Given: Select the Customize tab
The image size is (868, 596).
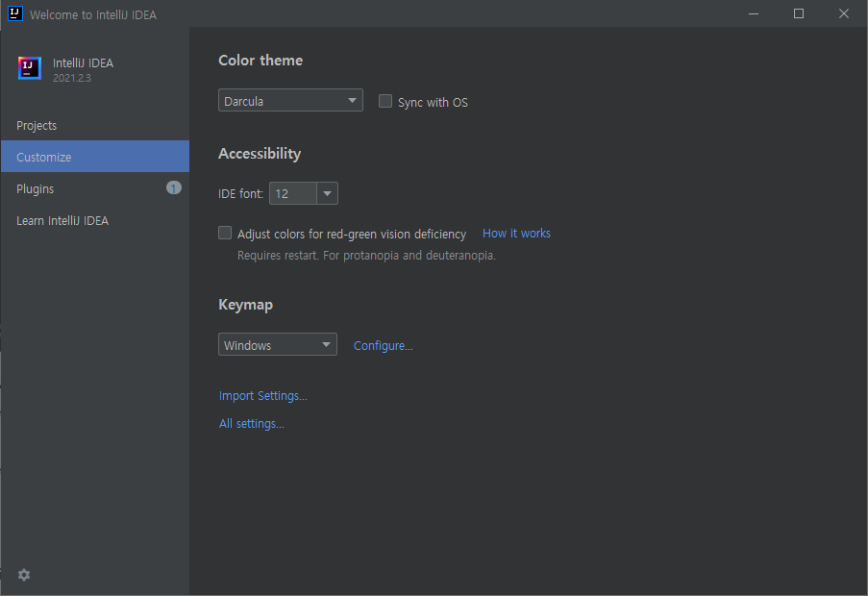Looking at the screenshot, I should 94,157.
